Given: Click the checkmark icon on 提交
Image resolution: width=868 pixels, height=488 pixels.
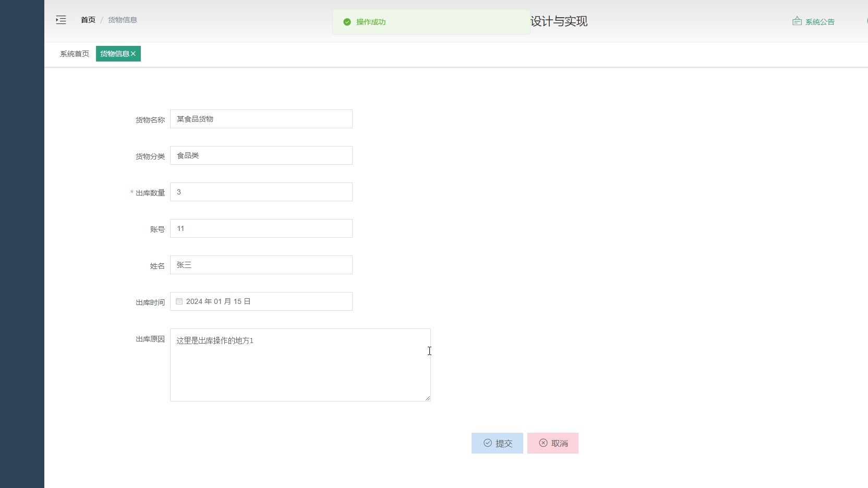Looking at the screenshot, I should pos(488,443).
